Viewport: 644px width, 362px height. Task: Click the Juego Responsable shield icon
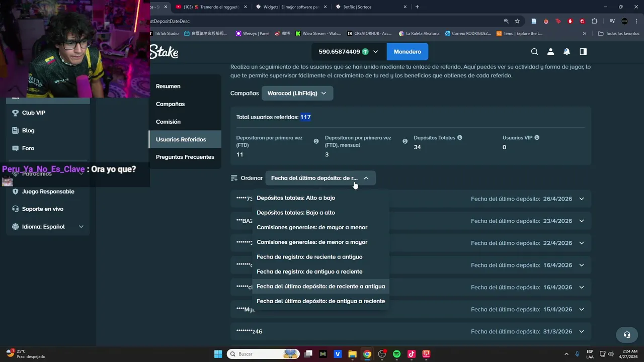click(x=15, y=192)
